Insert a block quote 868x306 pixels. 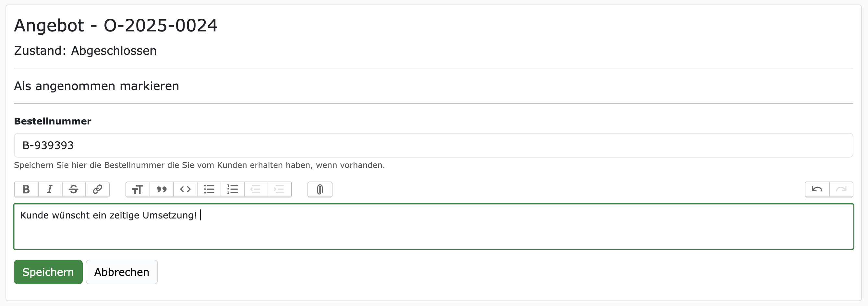[x=162, y=189]
